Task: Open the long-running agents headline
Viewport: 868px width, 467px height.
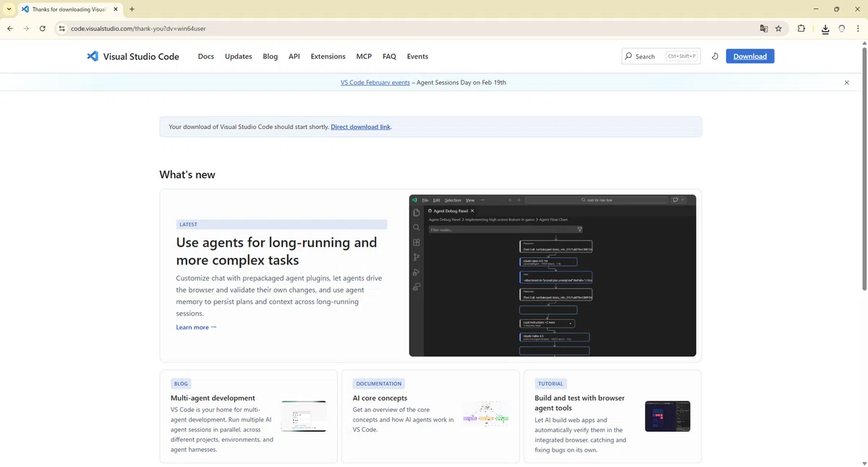Action: click(277, 251)
